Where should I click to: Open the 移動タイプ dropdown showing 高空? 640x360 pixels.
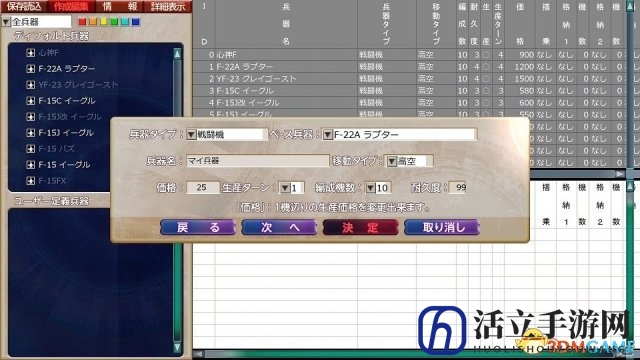pyautogui.click(x=392, y=161)
